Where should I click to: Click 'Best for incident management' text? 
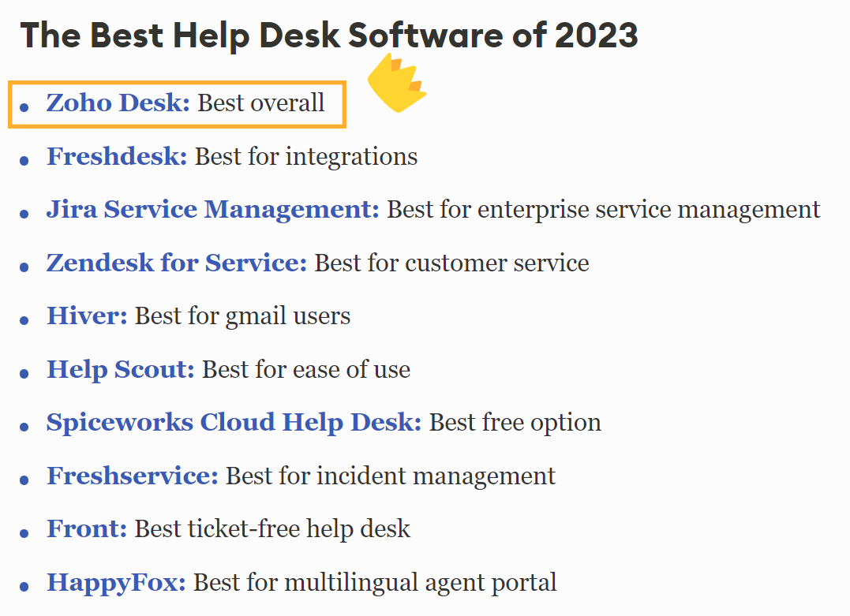tap(391, 476)
